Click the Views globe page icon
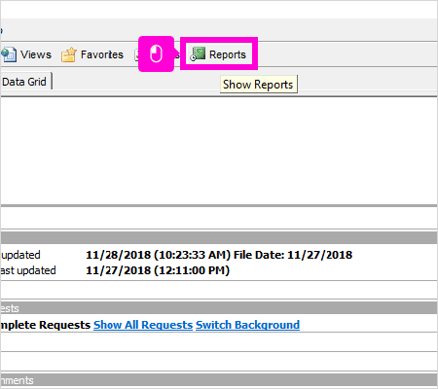This screenshot has width=438, height=389. click(x=8, y=54)
